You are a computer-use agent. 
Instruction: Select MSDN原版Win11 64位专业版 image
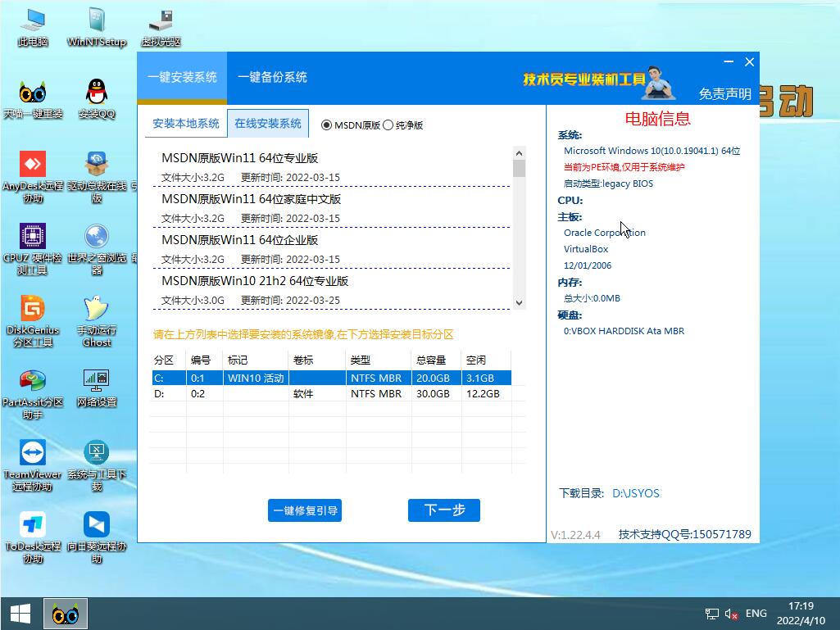click(x=331, y=166)
